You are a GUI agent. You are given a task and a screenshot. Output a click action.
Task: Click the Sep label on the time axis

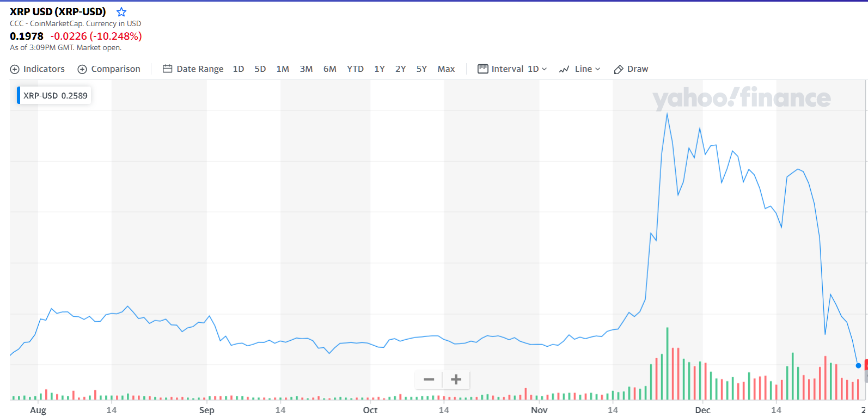[207, 410]
